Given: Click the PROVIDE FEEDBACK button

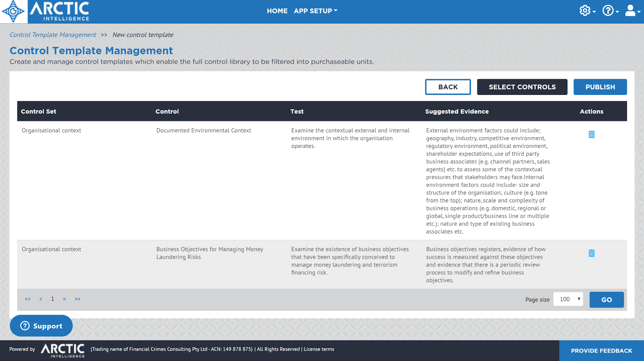Looking at the screenshot, I should click(601, 351).
